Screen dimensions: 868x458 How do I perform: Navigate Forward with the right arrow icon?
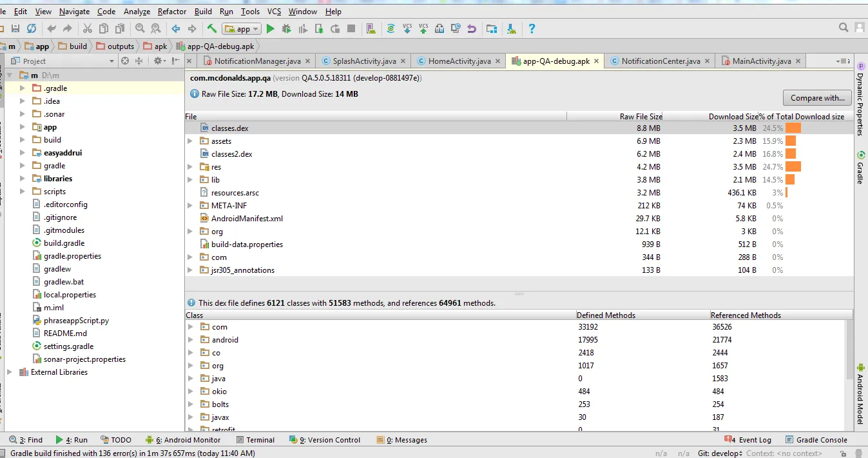192,28
